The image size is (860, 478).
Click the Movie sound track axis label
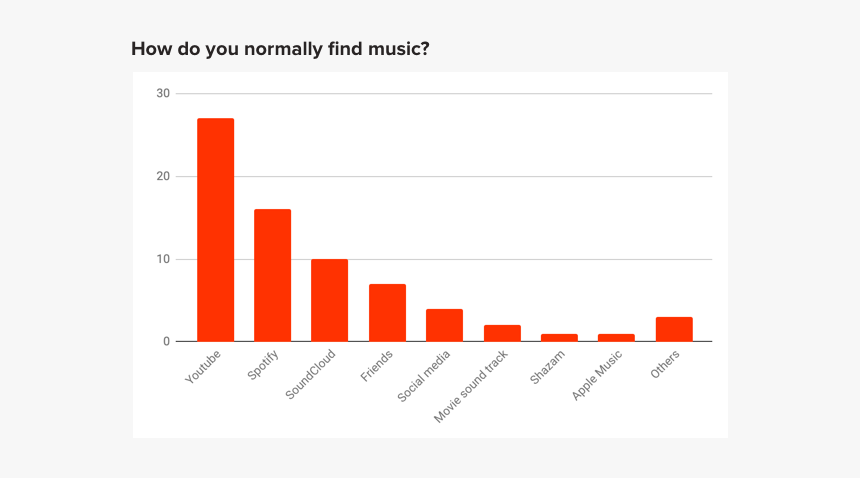point(471,386)
